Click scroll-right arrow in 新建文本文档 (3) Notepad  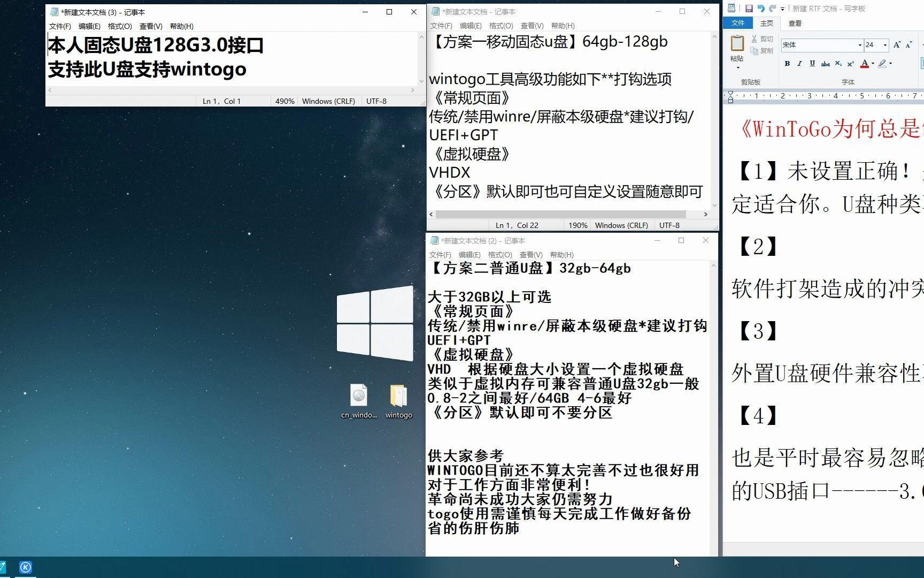pyautogui.click(x=413, y=90)
